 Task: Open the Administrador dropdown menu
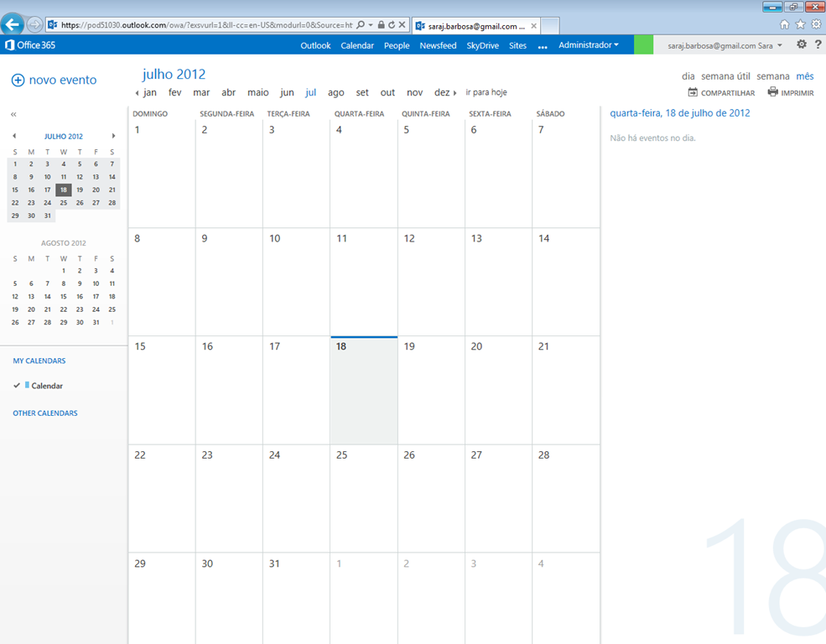point(589,45)
